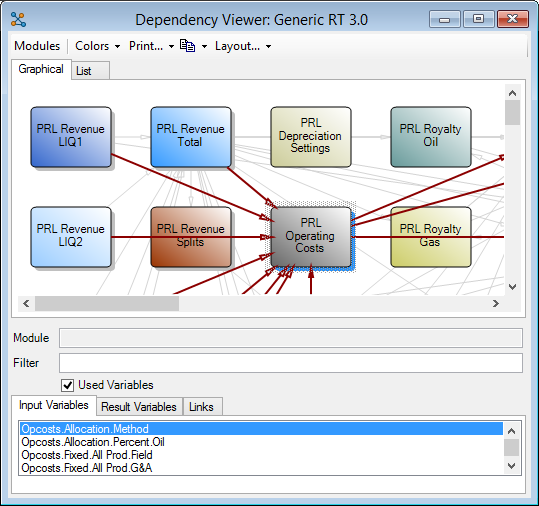Select the PRL Royalty Gas module node
The height and width of the screenshot is (506, 539).
tap(431, 237)
